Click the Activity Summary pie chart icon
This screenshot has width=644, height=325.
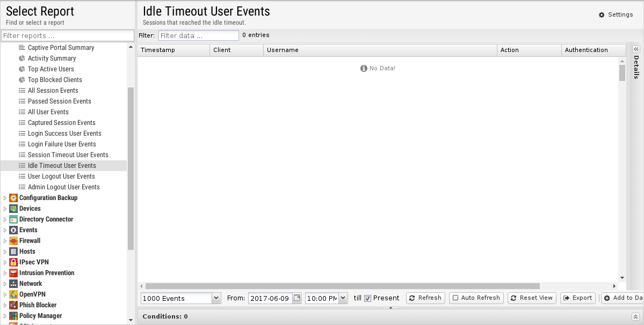tap(22, 58)
